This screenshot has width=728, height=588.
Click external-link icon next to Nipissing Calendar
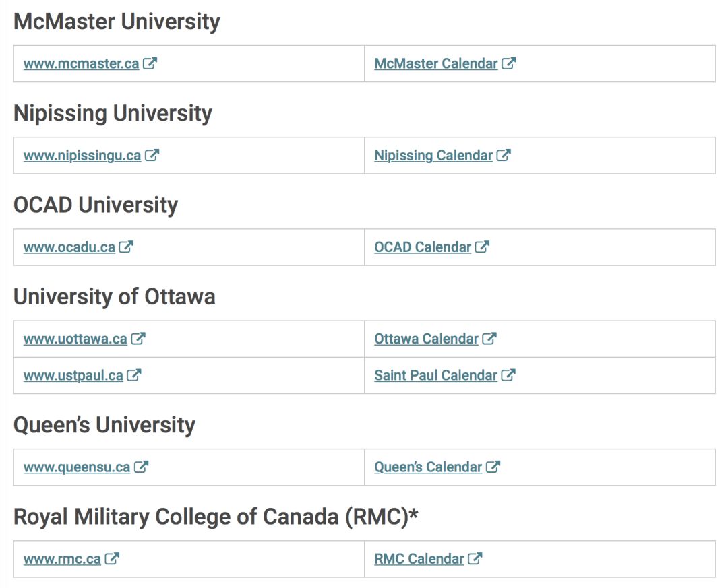click(504, 155)
